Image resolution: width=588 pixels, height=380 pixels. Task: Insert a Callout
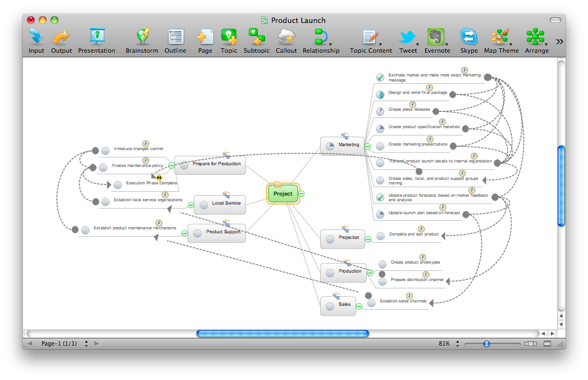click(286, 41)
